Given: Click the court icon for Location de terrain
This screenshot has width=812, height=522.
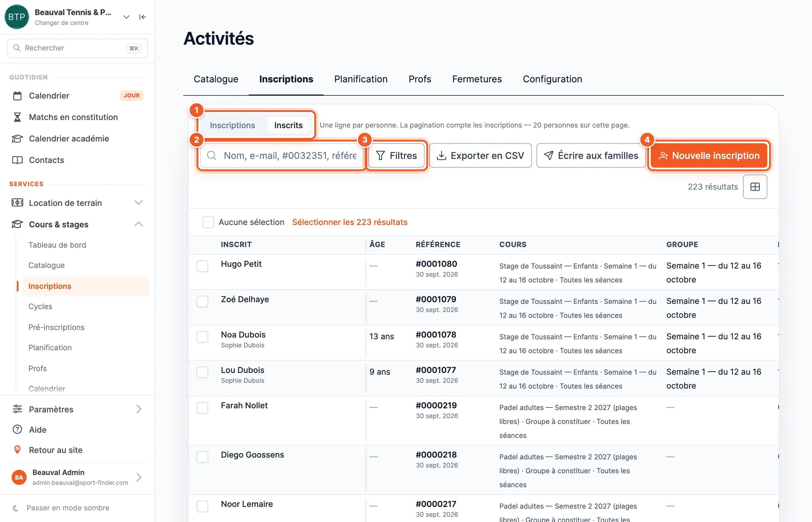Looking at the screenshot, I should pyautogui.click(x=17, y=203).
